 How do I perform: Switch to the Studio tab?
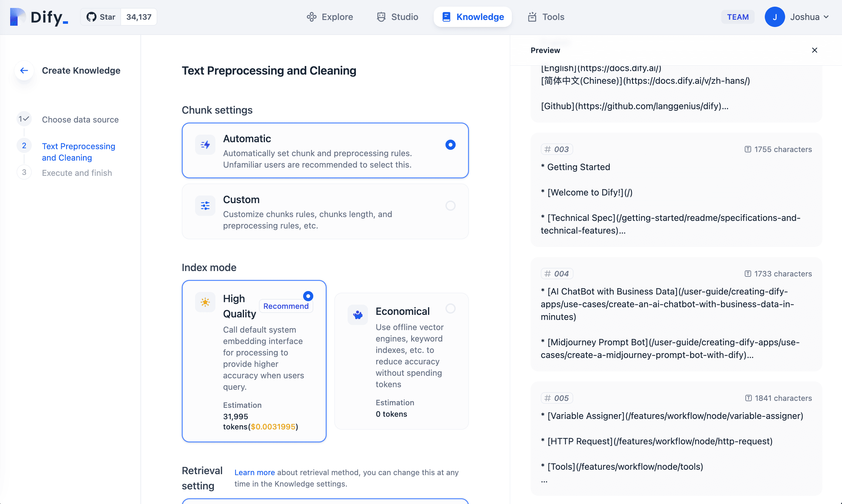[397, 17]
